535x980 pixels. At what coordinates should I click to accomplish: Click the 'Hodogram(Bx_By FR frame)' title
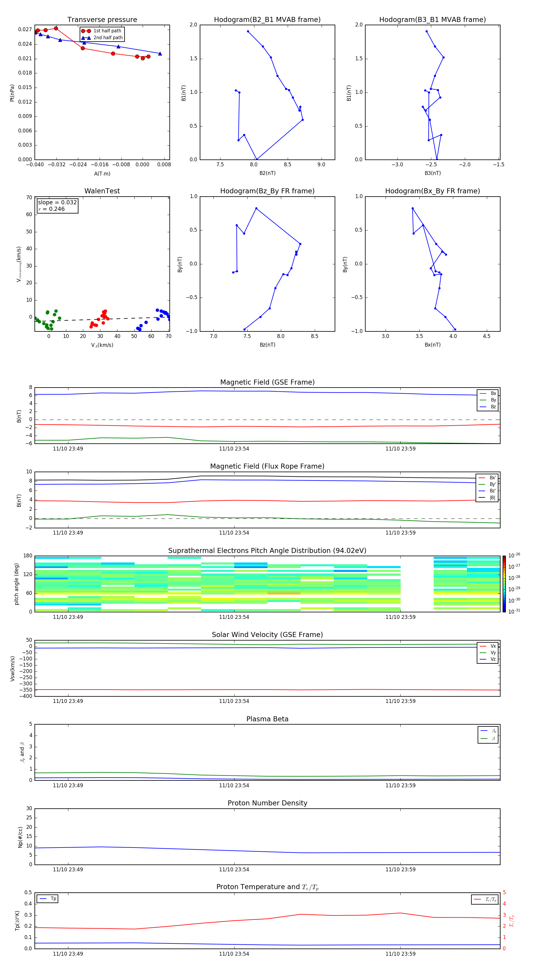[432, 191]
